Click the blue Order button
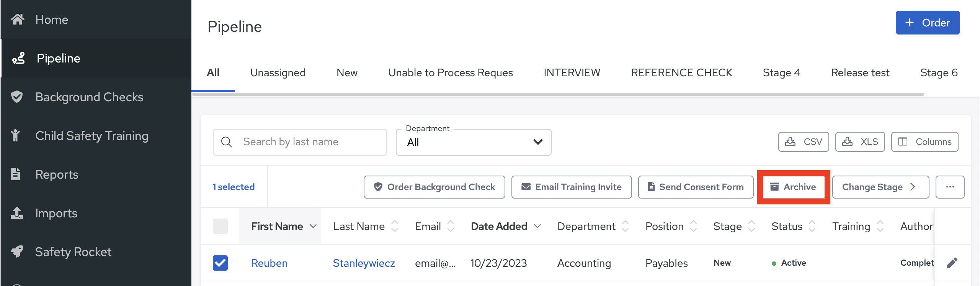 [928, 23]
